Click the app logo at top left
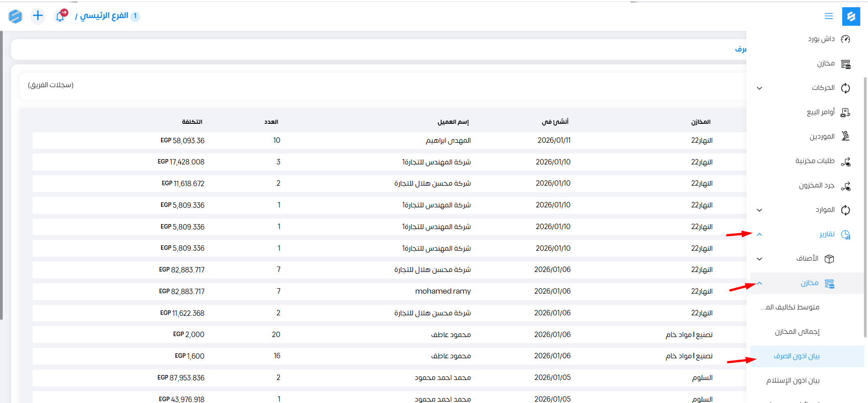868x403 pixels. point(15,16)
